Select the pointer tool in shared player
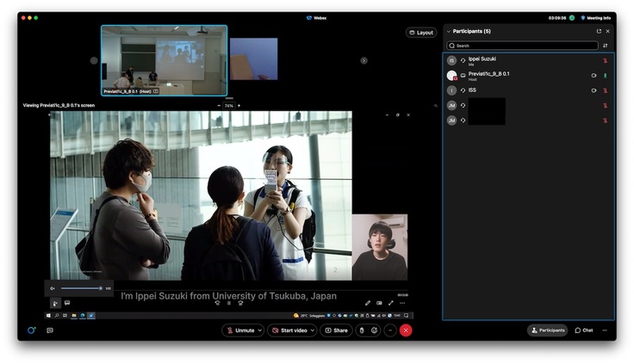This screenshot has width=634, height=364. click(55, 303)
